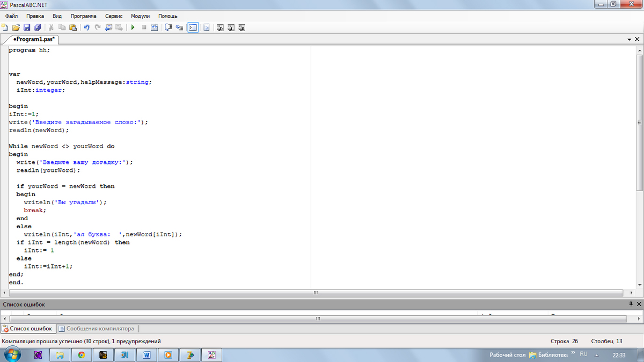The width and height of the screenshot is (644, 362).
Task: Save file using the floppy disk icon
Action: (x=27, y=27)
